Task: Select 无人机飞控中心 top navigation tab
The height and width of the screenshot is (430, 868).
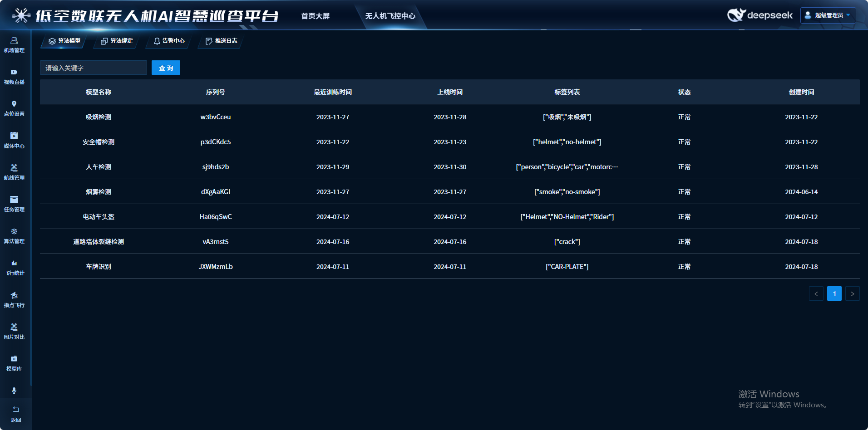Action: [390, 16]
